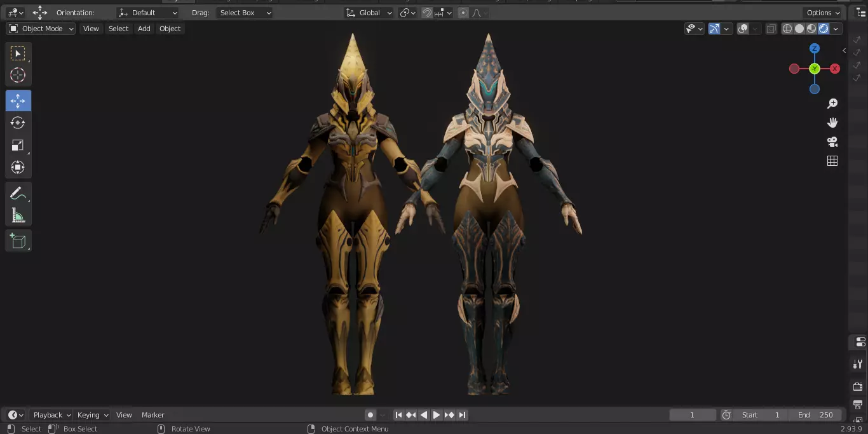Activate the Transform tool
Viewport: 868px width, 434px height.
[18, 167]
